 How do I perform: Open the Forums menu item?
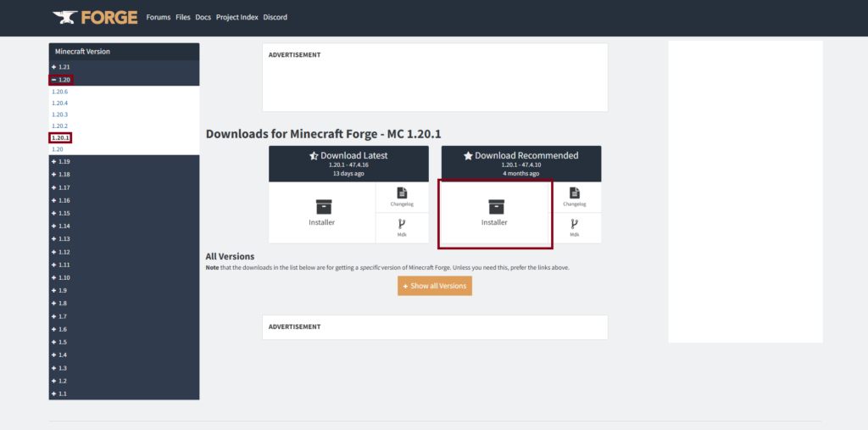[x=158, y=17]
